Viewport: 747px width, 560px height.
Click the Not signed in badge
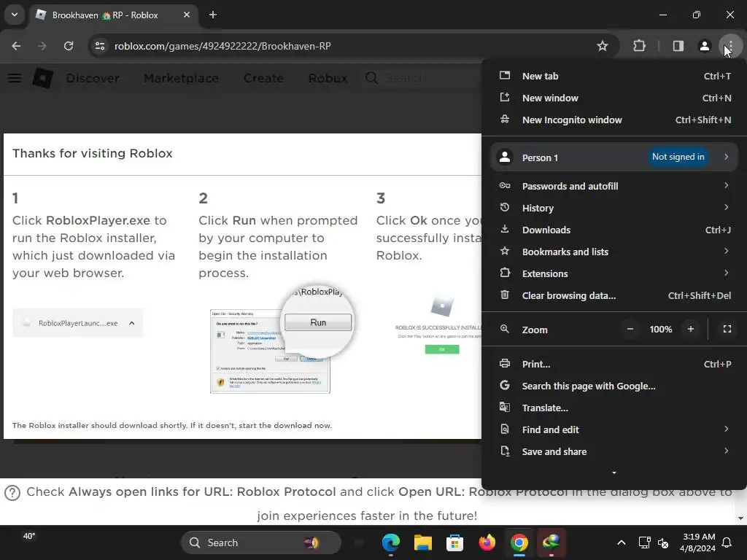coord(678,157)
